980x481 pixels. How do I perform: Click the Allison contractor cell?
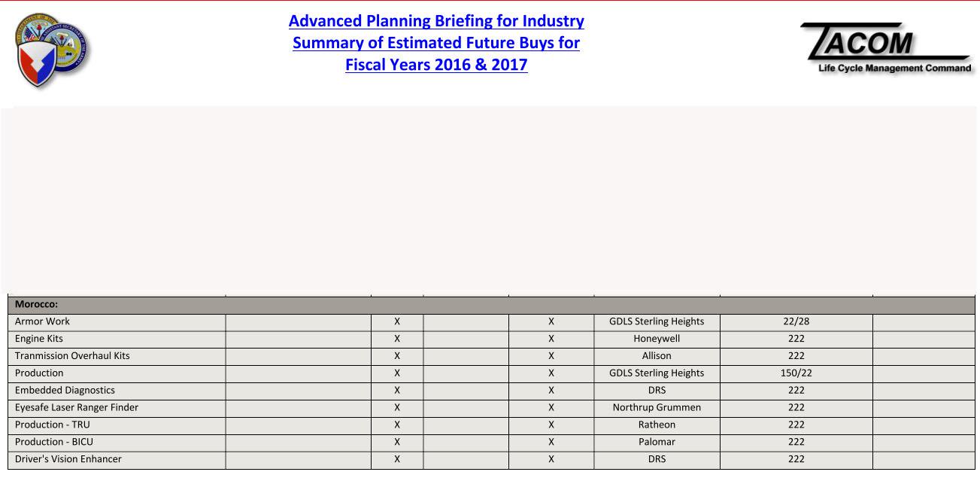657,356
